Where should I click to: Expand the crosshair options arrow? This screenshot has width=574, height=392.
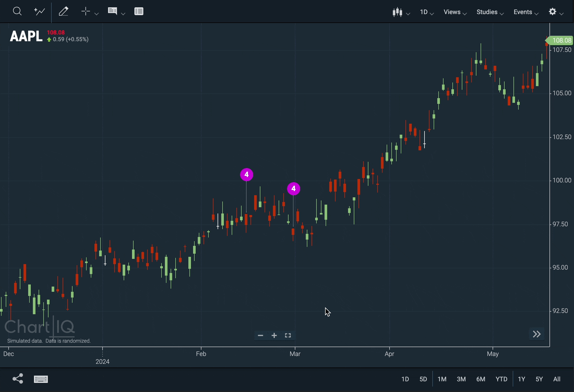(97, 13)
